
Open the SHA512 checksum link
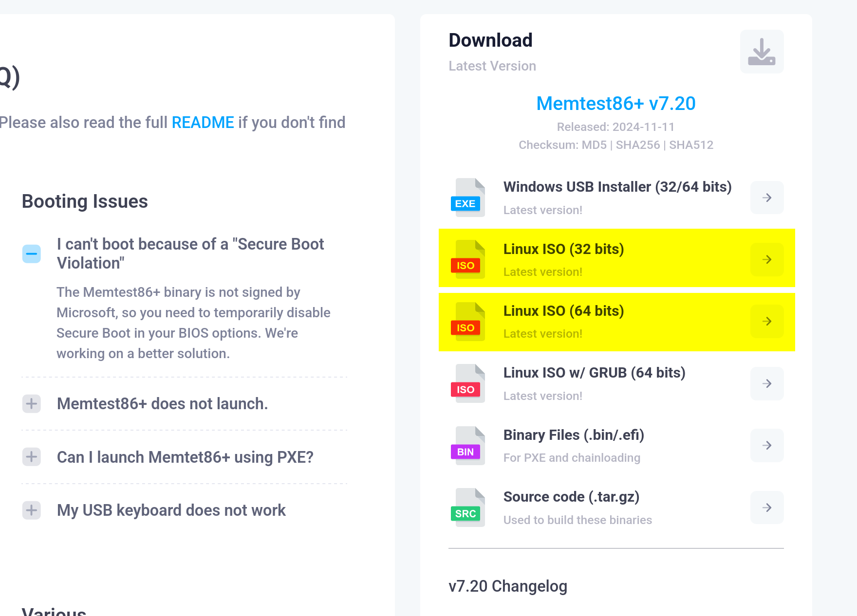tap(691, 145)
